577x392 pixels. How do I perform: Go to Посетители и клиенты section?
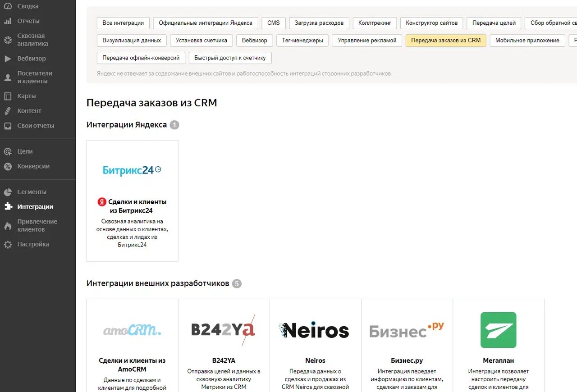[35, 77]
